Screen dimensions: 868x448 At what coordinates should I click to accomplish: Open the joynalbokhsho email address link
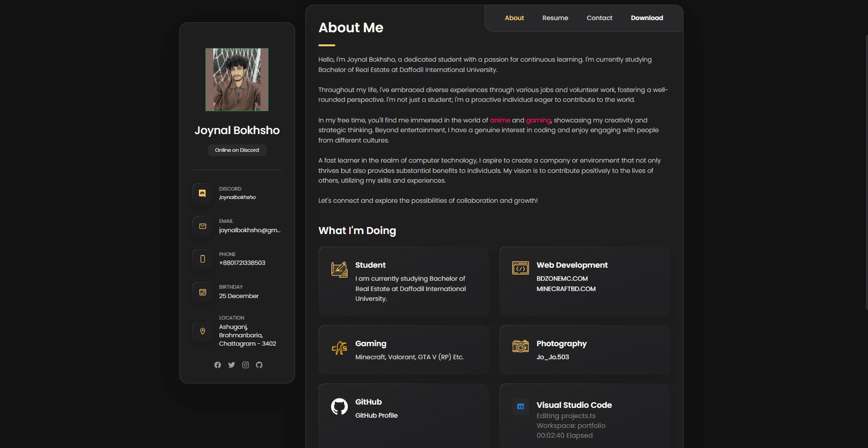pos(249,230)
